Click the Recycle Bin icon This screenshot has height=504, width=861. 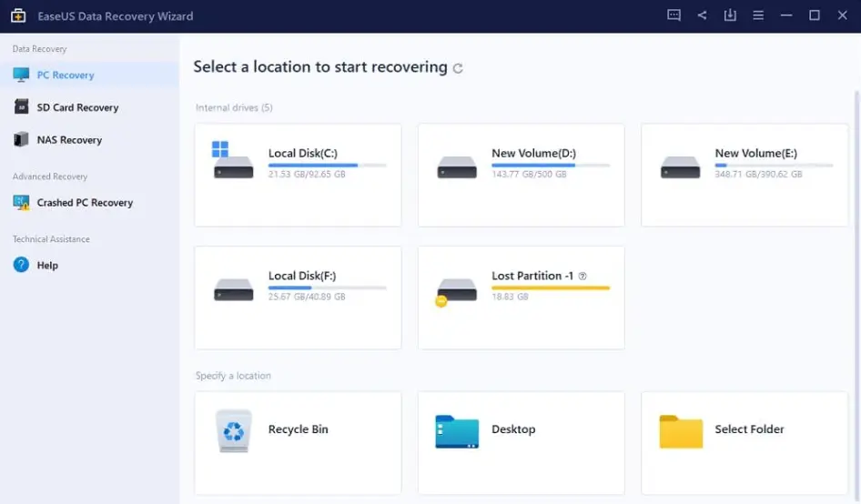tap(233, 431)
